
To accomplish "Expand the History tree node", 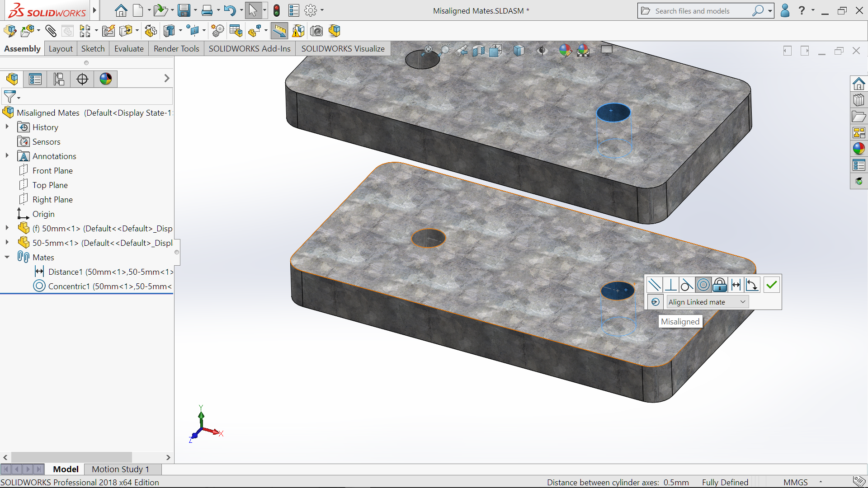I will click(x=7, y=127).
